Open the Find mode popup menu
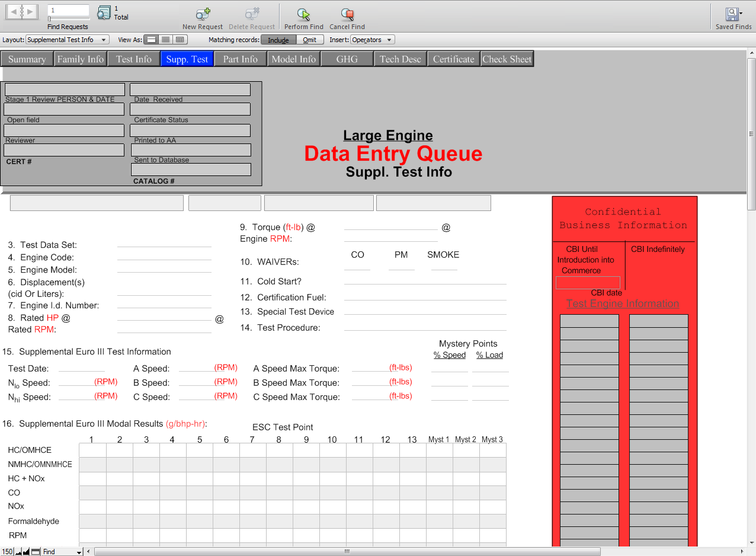This screenshot has height=556, width=756. coord(62,552)
